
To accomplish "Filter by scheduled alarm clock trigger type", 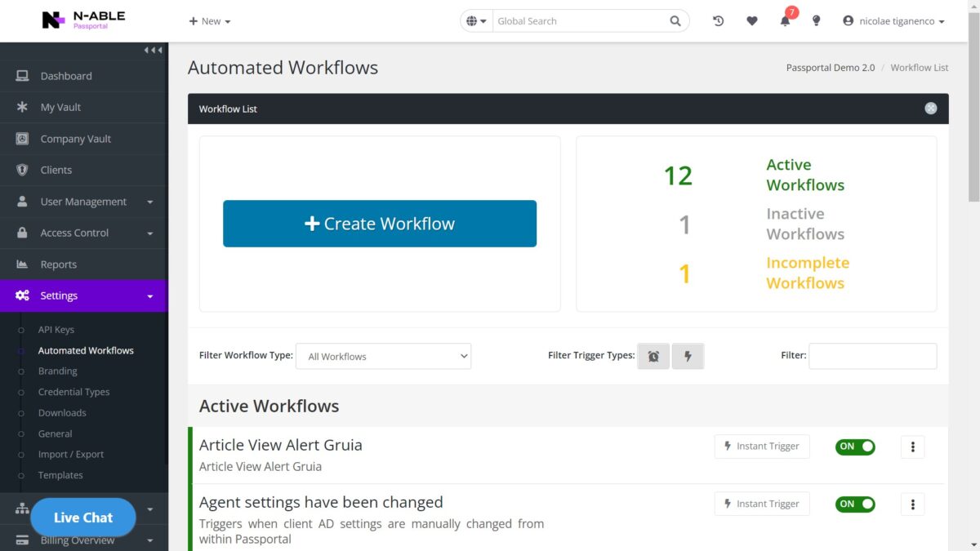I will click(653, 356).
